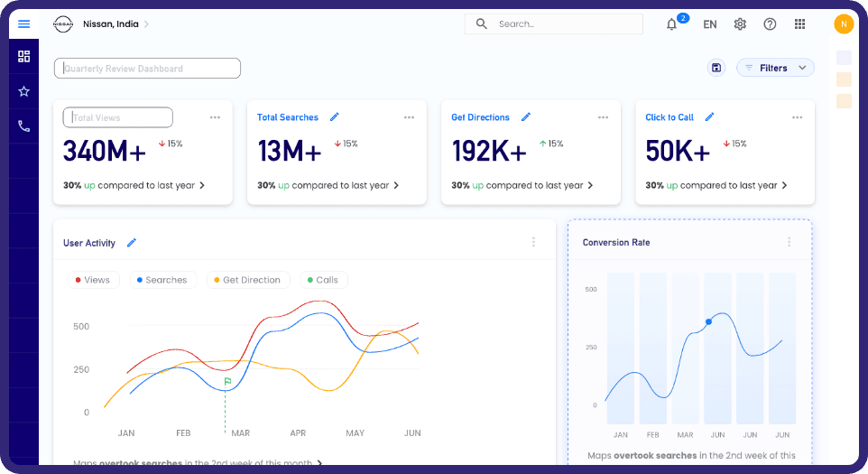Image resolution: width=868 pixels, height=474 pixels.
Task: Open help question mark icon
Action: pos(770,23)
